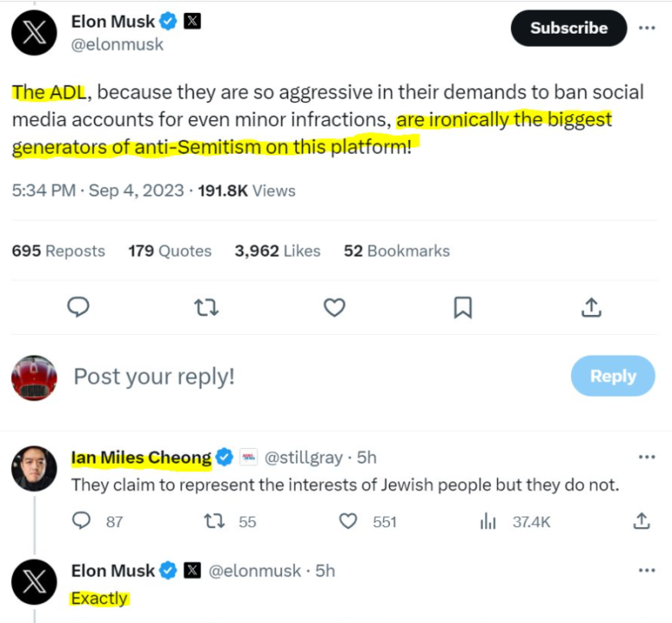Click the blue Reply button
672x623 pixels.
612,376
